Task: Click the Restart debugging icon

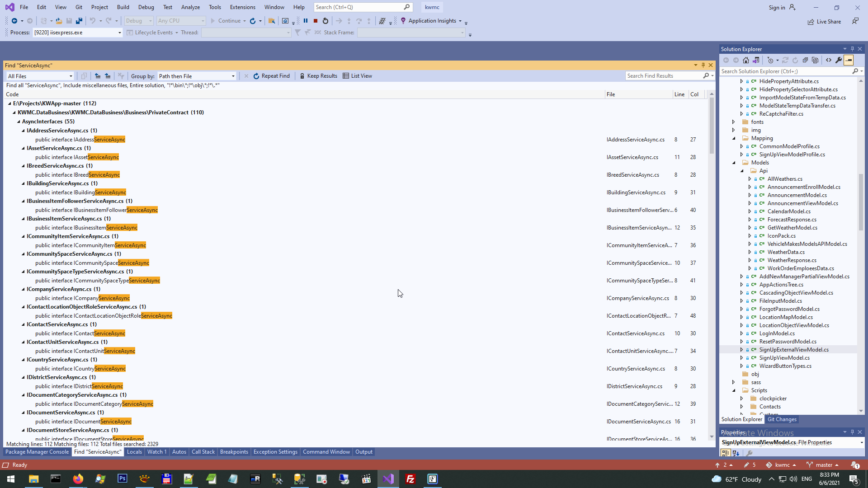Action: [x=325, y=21]
